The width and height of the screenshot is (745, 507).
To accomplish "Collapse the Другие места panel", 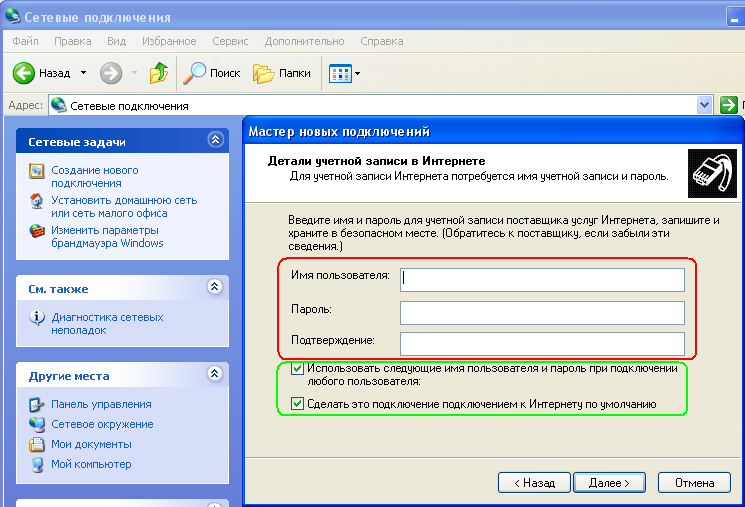I will (x=215, y=373).
